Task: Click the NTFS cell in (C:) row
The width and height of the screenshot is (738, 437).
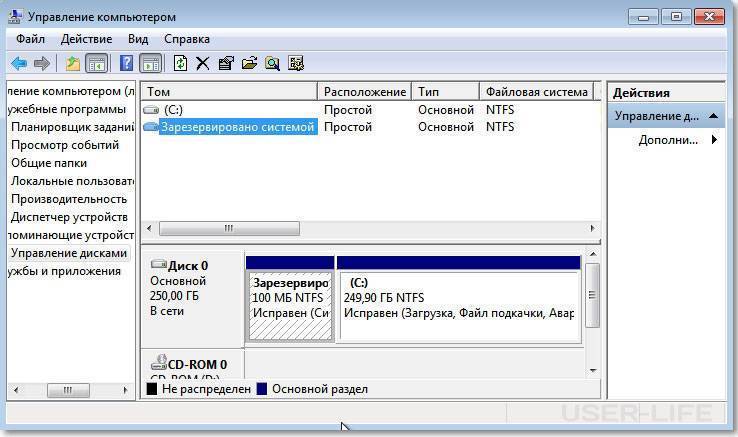Action: tap(500, 110)
